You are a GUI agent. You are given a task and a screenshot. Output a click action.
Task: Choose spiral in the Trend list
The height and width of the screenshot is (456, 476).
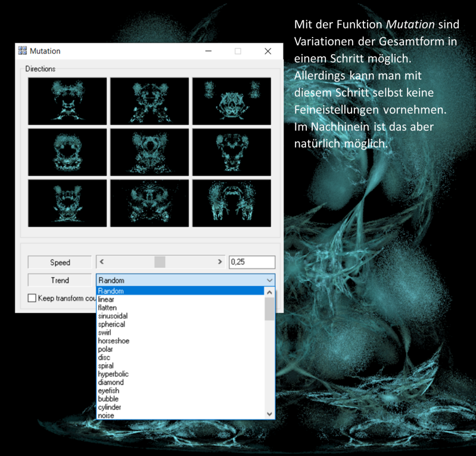tap(181, 365)
